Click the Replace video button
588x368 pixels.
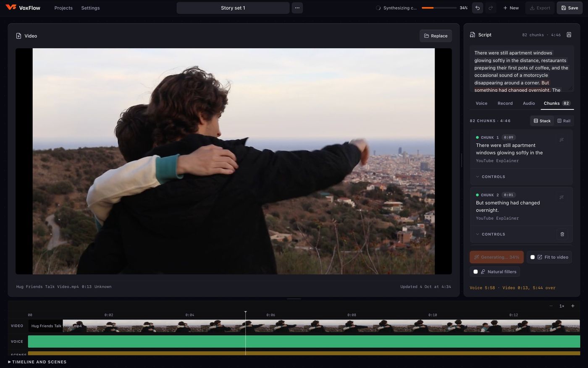[436, 36]
